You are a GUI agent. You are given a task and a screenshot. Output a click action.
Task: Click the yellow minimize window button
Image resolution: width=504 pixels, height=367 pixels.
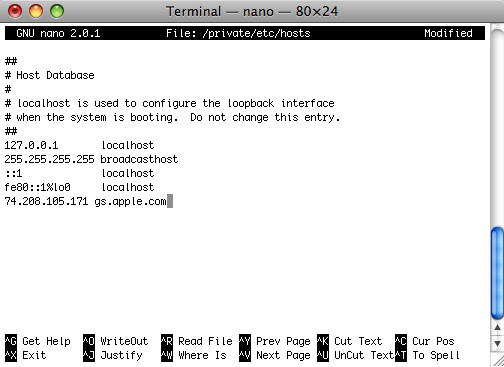[x=36, y=12]
